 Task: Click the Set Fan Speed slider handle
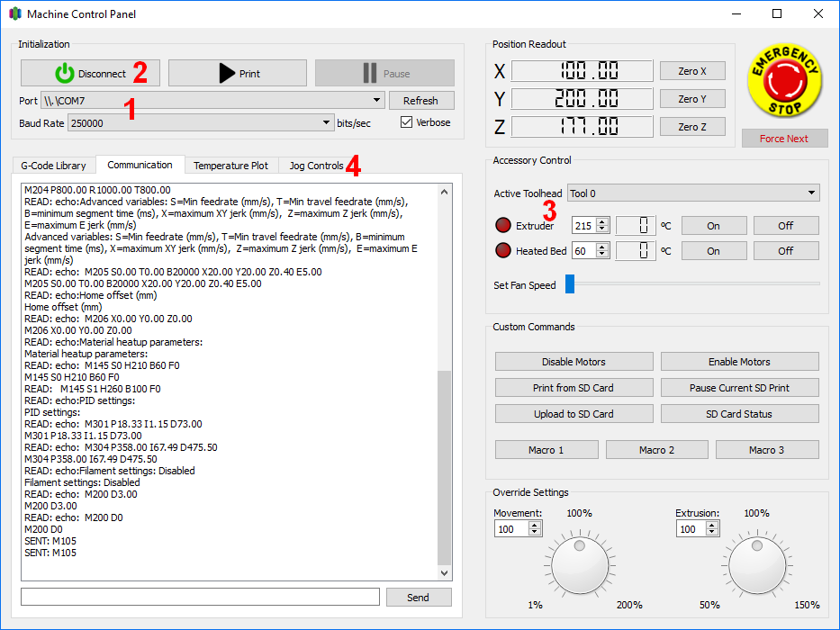tap(570, 285)
